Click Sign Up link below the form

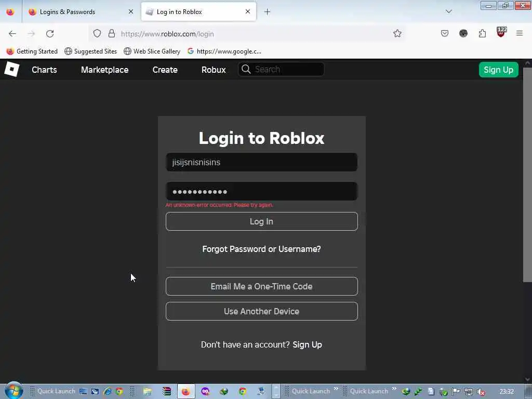[x=307, y=344]
